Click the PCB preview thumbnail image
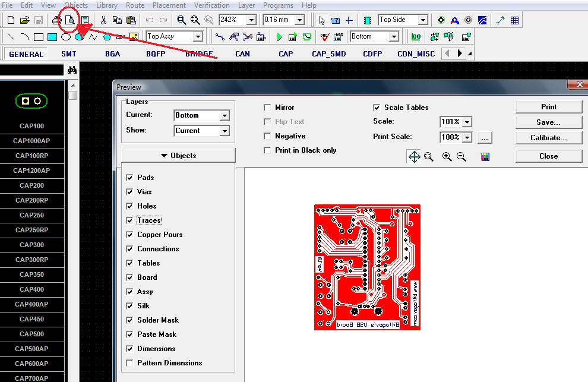The height and width of the screenshot is (382, 588). [367, 267]
